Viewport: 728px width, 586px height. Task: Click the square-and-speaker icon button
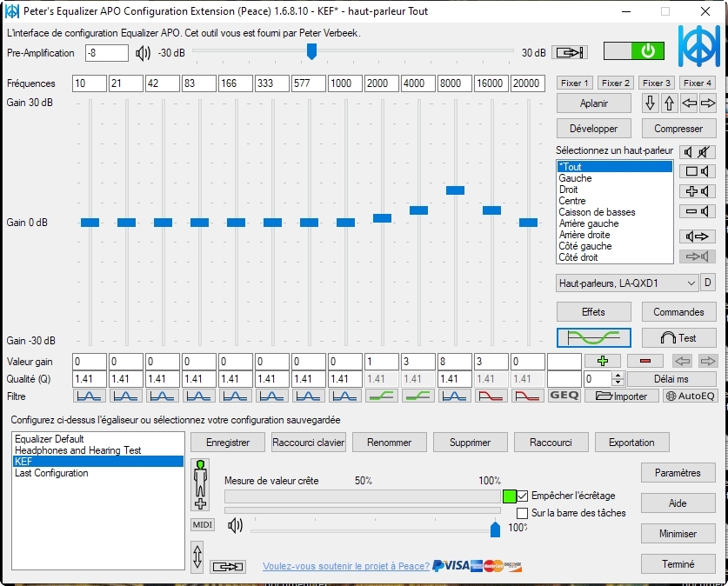pos(698,171)
